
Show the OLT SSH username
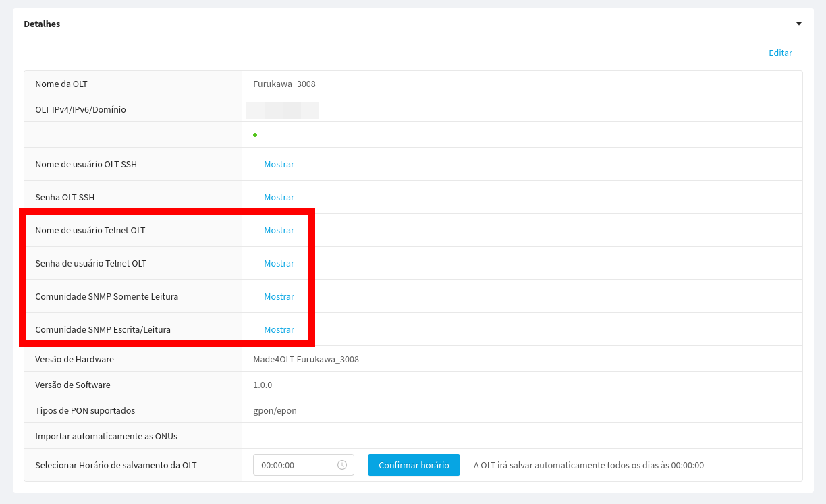pos(279,164)
